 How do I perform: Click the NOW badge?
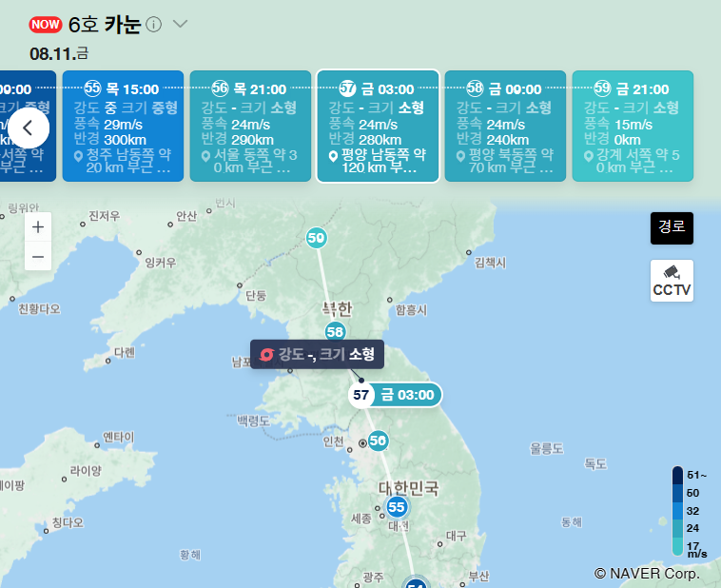tap(46, 24)
